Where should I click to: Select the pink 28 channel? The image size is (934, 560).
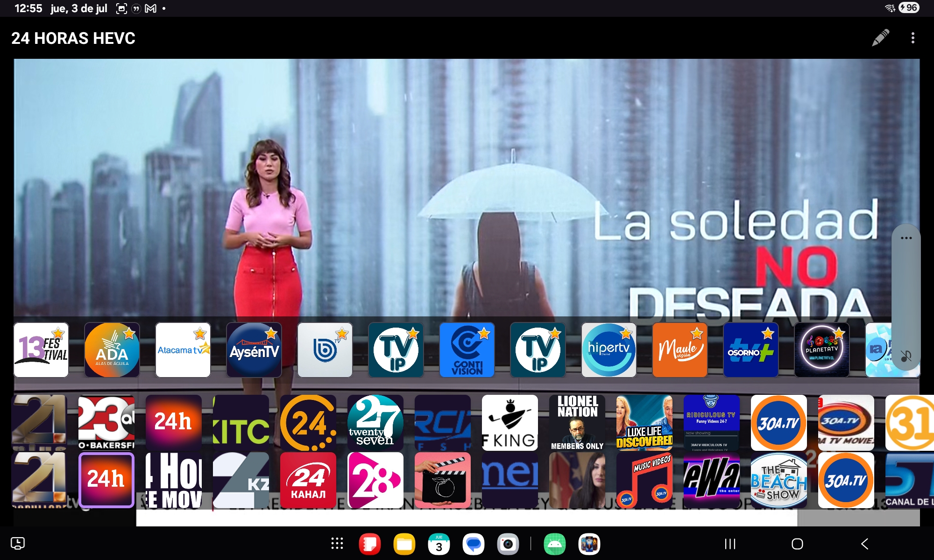coord(375,480)
